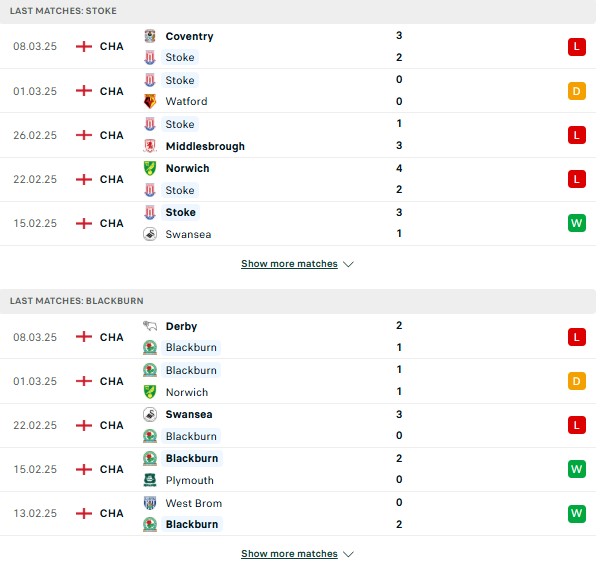Click the orange D badge for Stoke vs Watford
This screenshot has width=602, height=568.
tap(577, 91)
